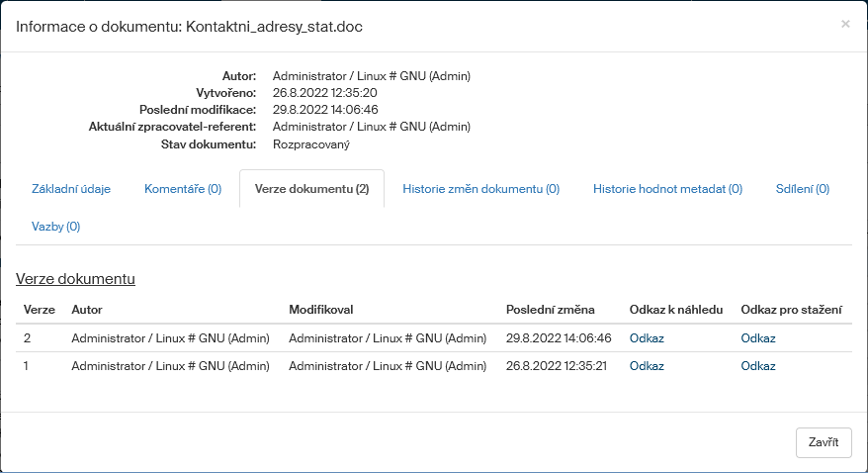Click the Odkaz pro stažení column header
Image resolution: width=868 pixels, height=473 pixels.
(x=791, y=310)
